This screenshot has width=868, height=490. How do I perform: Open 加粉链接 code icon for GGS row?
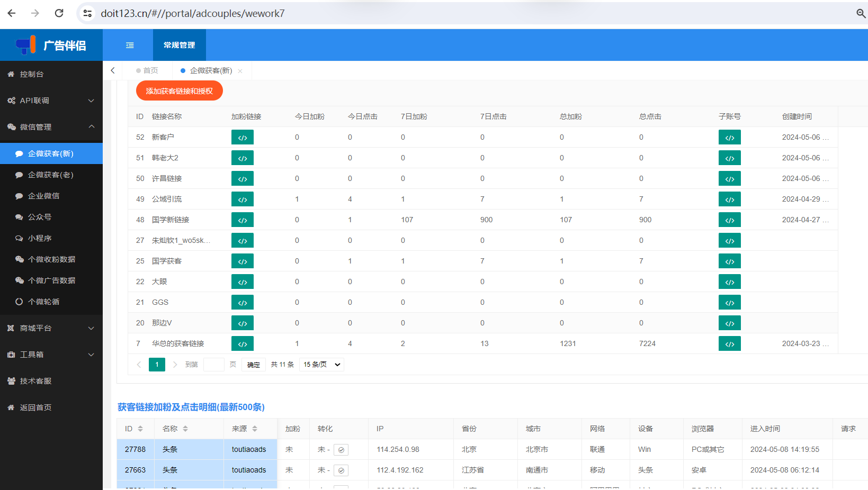(x=243, y=302)
